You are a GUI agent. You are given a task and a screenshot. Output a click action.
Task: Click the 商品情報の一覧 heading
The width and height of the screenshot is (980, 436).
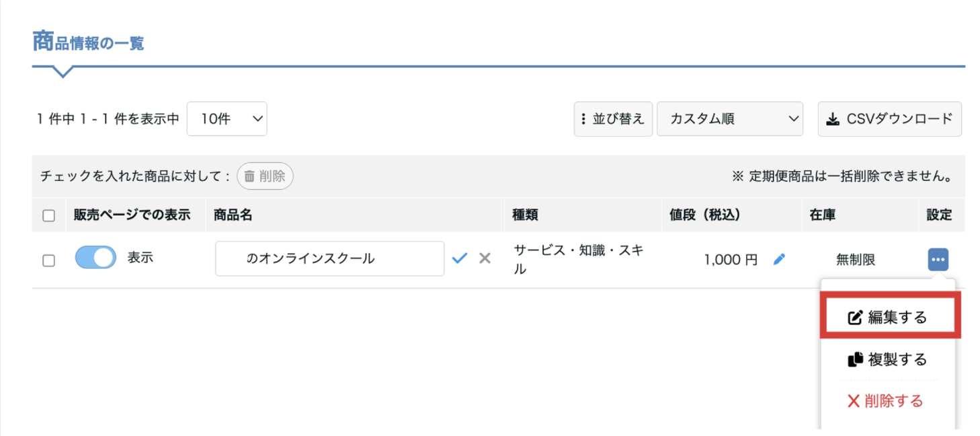[88, 42]
